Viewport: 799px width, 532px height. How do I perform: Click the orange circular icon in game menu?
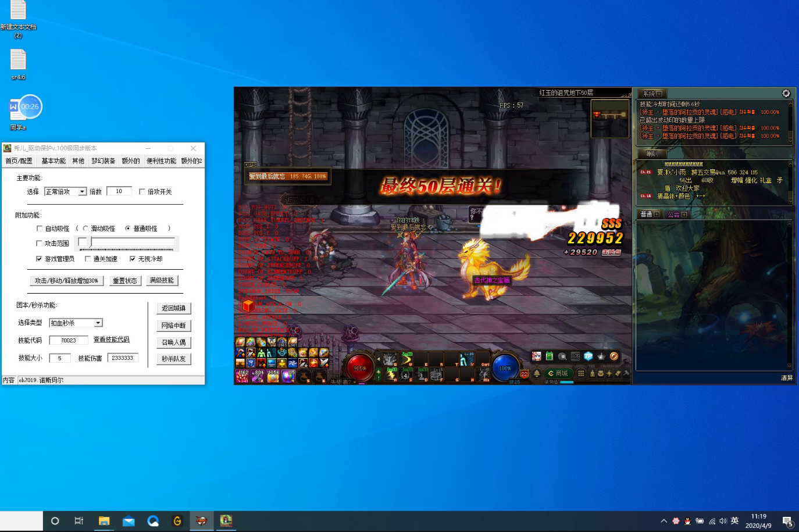point(614,356)
